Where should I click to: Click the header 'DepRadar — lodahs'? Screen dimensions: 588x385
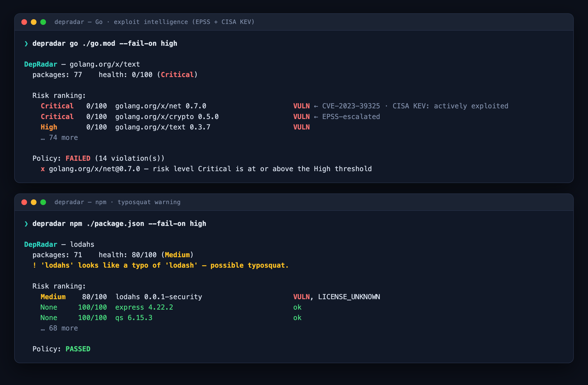pos(59,244)
